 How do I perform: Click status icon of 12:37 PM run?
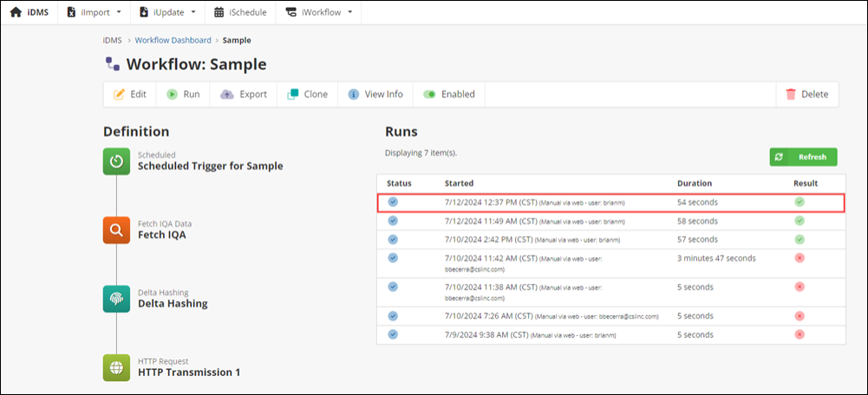pos(393,202)
